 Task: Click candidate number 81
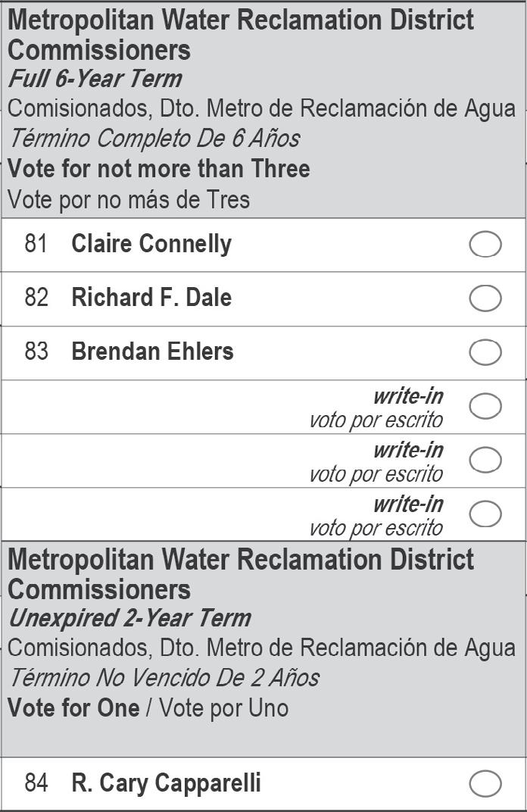(x=36, y=244)
